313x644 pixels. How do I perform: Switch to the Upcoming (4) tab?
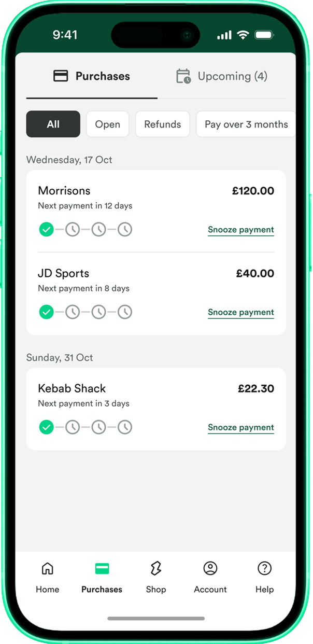pyautogui.click(x=222, y=76)
